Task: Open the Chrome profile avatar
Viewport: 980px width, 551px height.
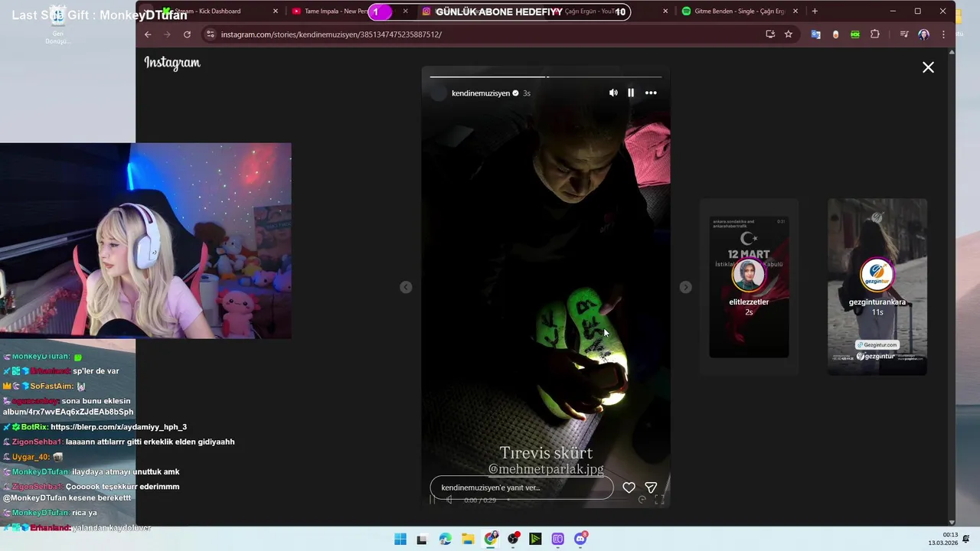Action: pyautogui.click(x=923, y=34)
